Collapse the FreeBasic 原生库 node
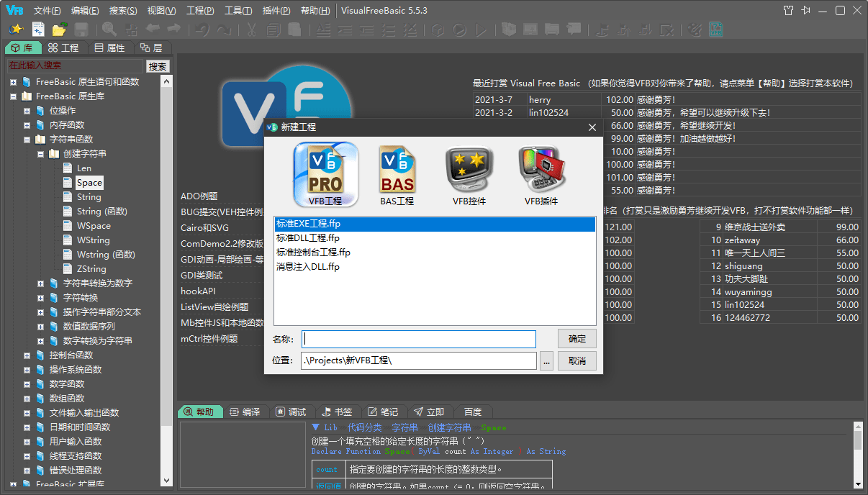This screenshot has height=495, width=868. [x=12, y=96]
